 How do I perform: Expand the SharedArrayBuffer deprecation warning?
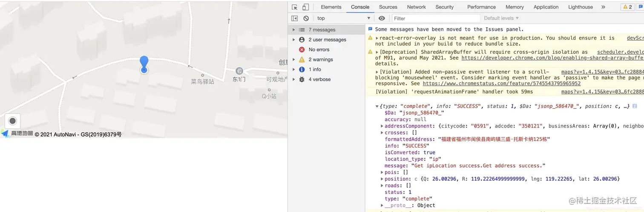coord(377,52)
